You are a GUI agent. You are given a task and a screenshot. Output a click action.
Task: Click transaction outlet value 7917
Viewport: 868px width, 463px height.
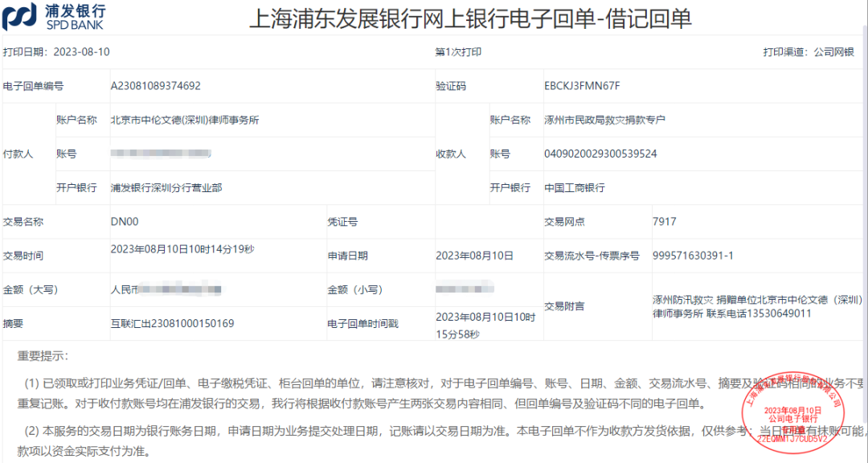coord(665,221)
